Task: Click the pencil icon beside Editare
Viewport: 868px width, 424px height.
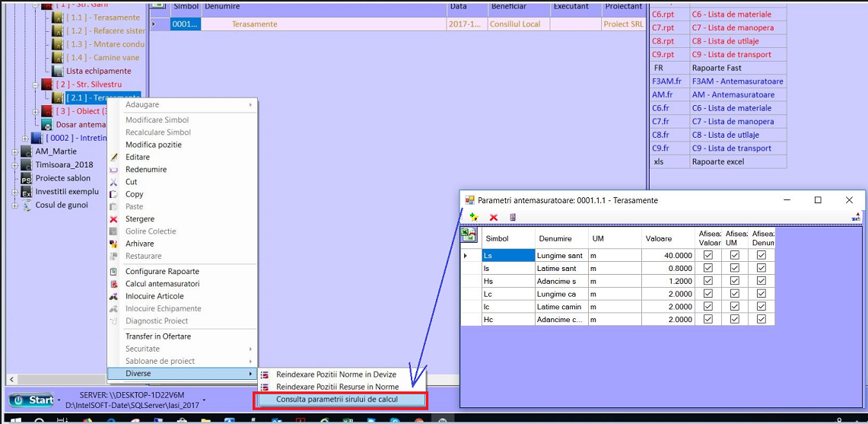Action: (114, 158)
